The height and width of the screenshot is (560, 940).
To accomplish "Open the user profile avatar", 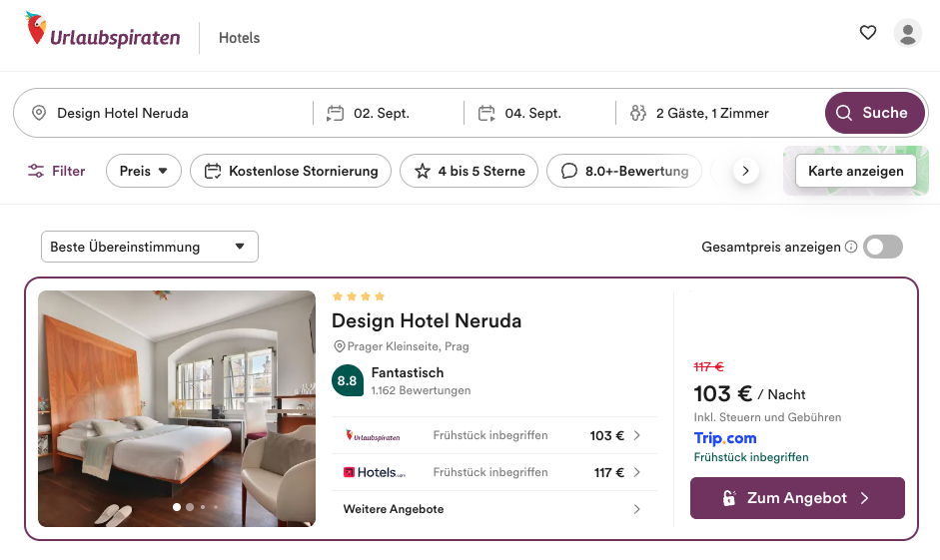I will [908, 32].
